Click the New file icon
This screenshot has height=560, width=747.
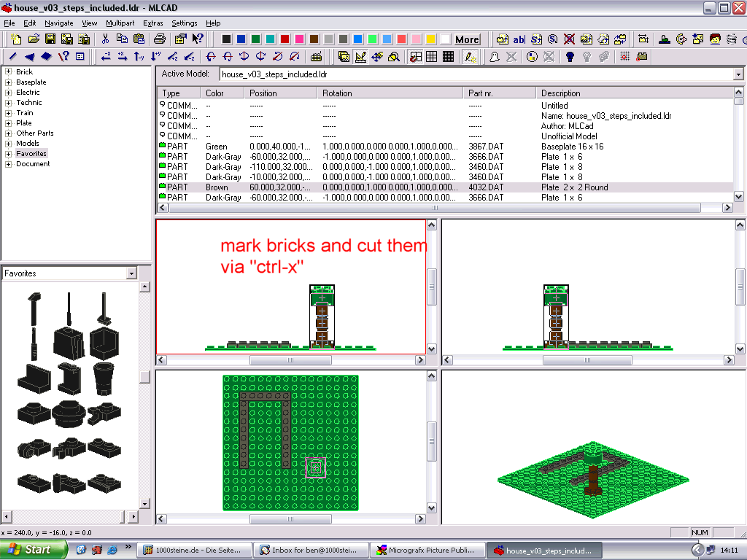point(16,39)
